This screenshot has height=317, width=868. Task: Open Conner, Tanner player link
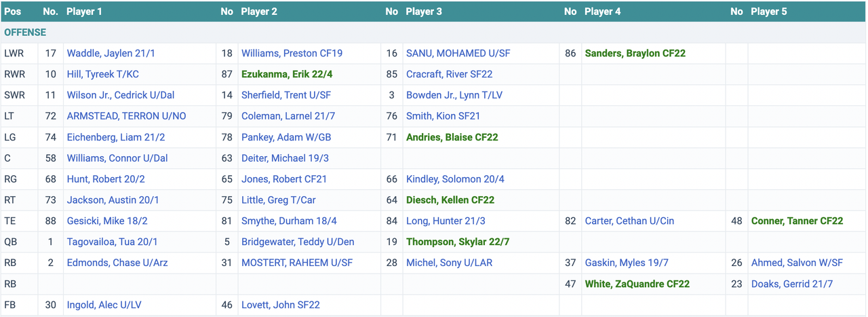(797, 221)
